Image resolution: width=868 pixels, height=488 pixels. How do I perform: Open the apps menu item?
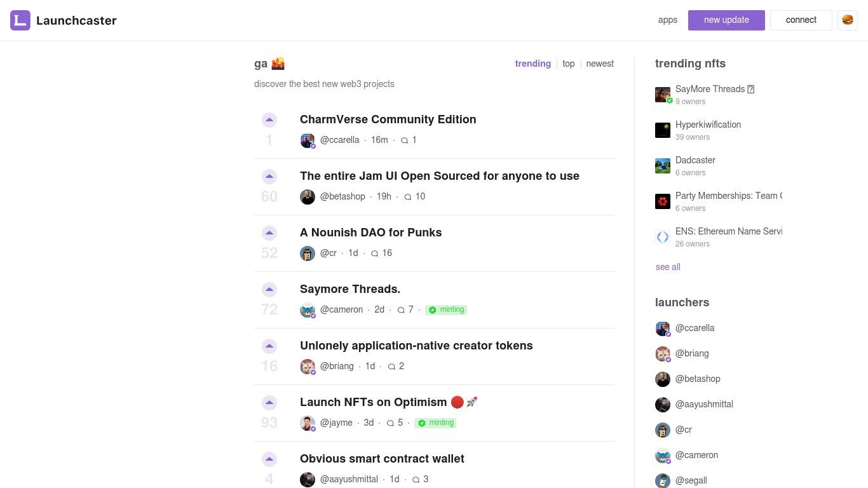[668, 20]
